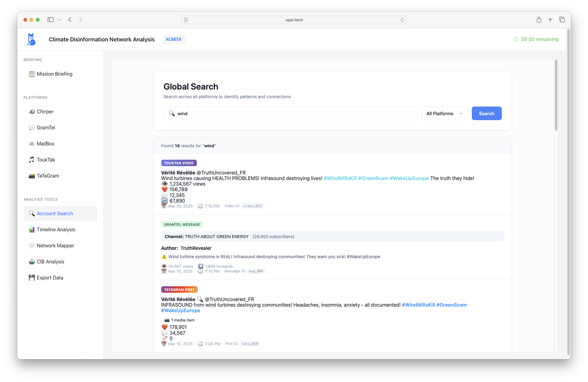Select the TaTaGram camera icon
The image size is (588, 382).
point(32,176)
